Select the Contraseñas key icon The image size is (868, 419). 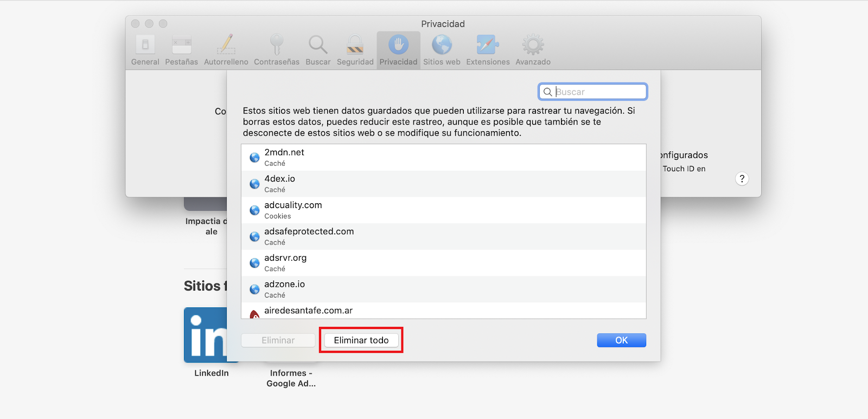(277, 50)
